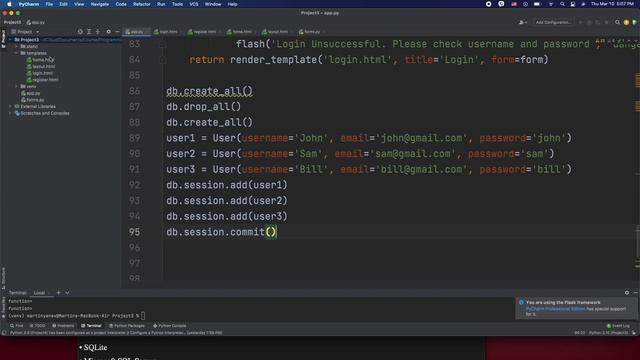Add a new terminal session with the plus icon
Viewport: 640px width, 360px height.
click(x=58, y=293)
